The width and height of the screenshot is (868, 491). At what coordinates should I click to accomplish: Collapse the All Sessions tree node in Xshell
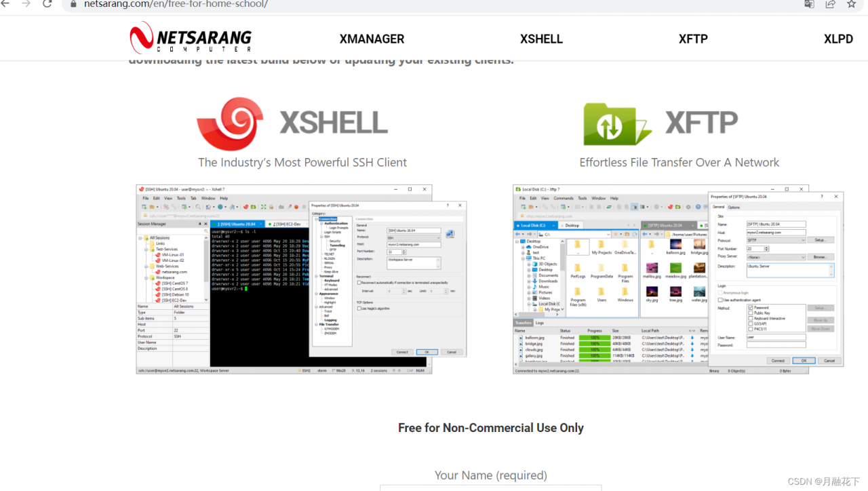click(140, 238)
